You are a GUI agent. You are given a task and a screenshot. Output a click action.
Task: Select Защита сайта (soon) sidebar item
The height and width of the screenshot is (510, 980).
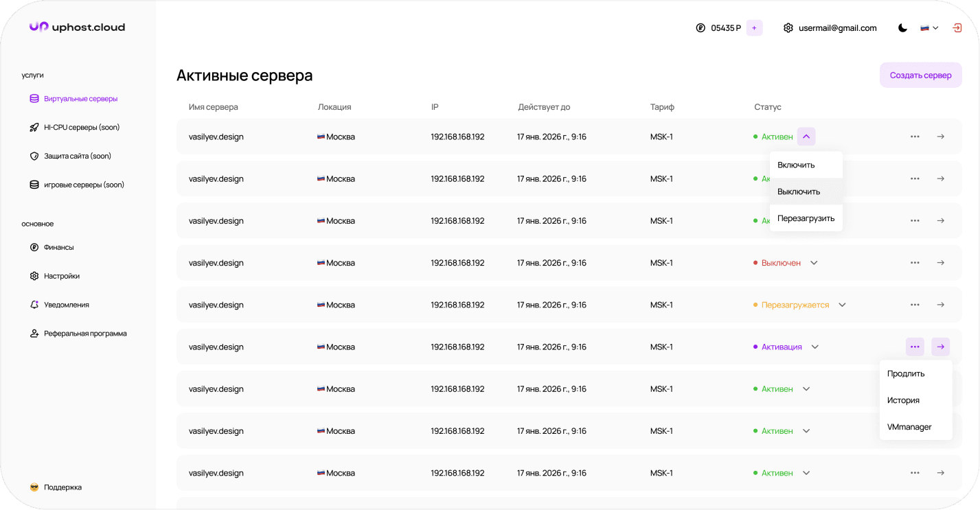(77, 157)
